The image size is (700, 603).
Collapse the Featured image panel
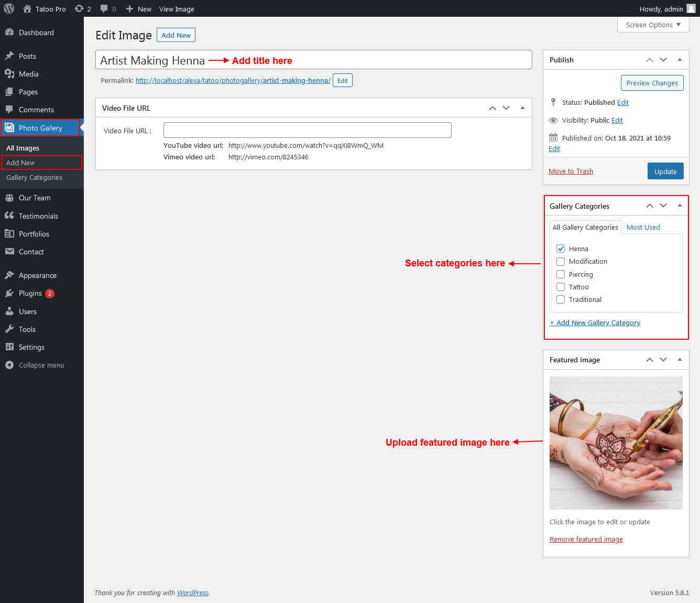pos(680,360)
